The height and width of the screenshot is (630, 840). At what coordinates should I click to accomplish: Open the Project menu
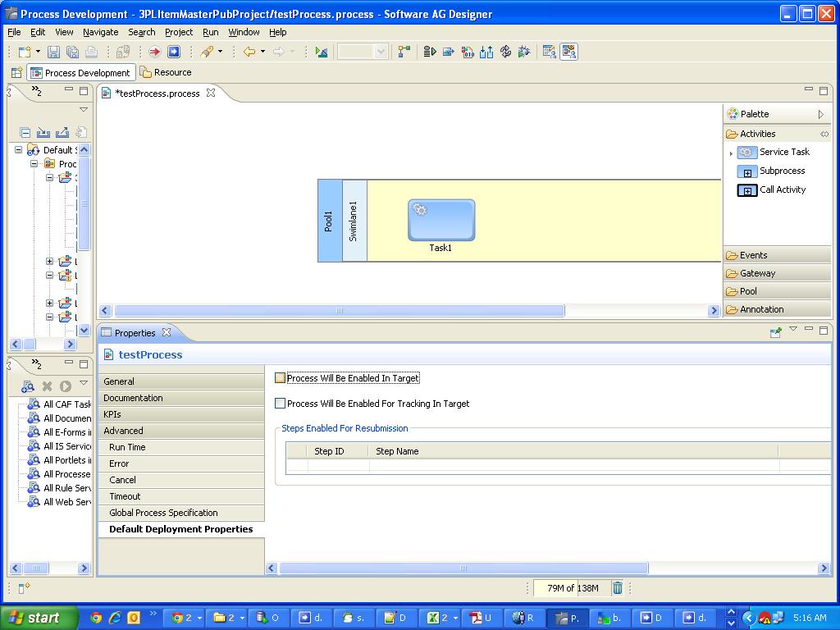click(x=178, y=32)
